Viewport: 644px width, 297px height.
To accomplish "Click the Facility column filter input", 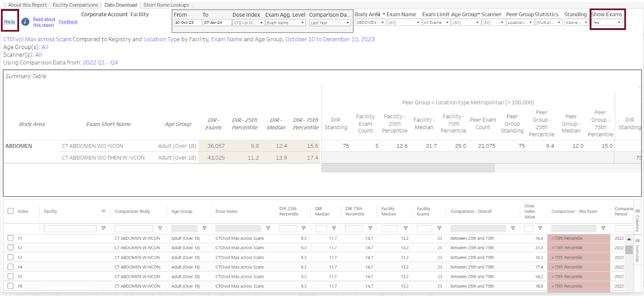I will click(70, 229).
